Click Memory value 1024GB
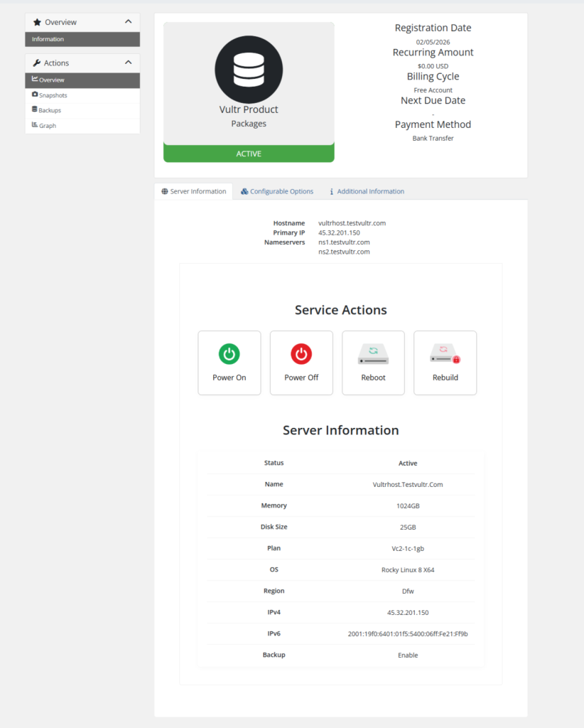The width and height of the screenshot is (584, 728). tap(408, 505)
